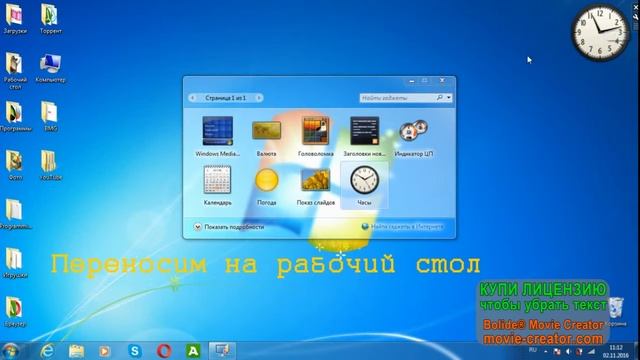Minimize the gadget gallery window
This screenshot has height=360, width=640.
412,81
